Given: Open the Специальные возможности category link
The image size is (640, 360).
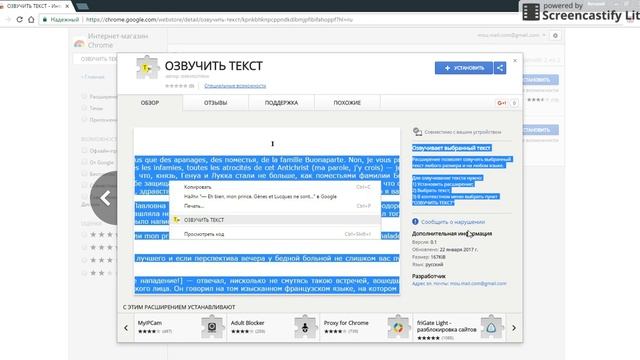Looking at the screenshot, I should tap(235, 86).
